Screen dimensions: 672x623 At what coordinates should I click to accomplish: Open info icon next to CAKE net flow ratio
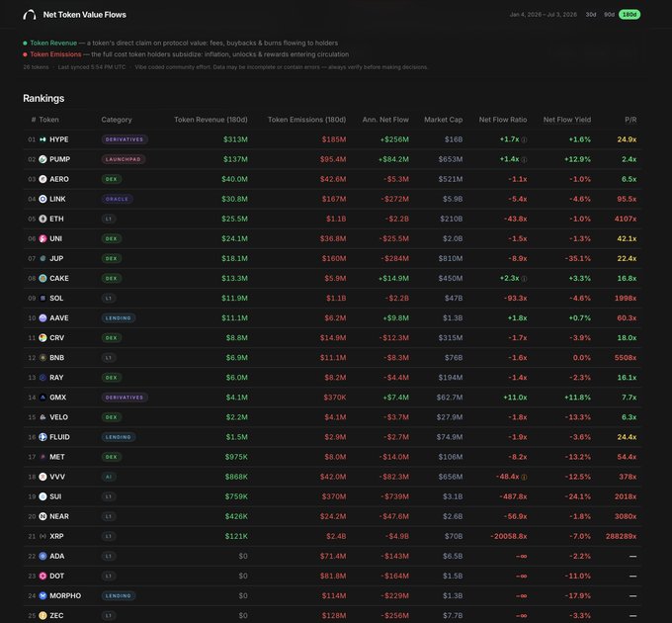click(524, 279)
